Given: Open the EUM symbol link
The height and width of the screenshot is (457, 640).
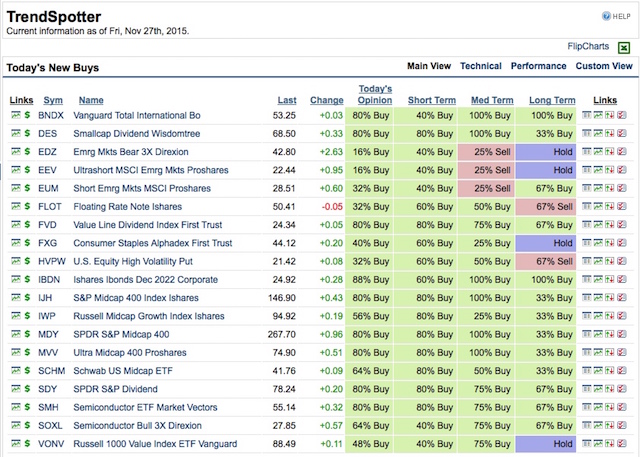Looking at the screenshot, I should click(48, 189).
